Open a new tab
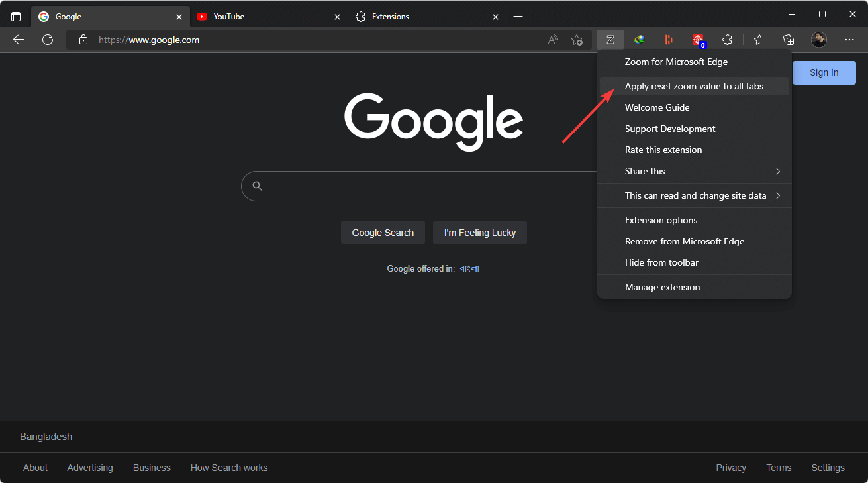868x483 pixels. 518,17
